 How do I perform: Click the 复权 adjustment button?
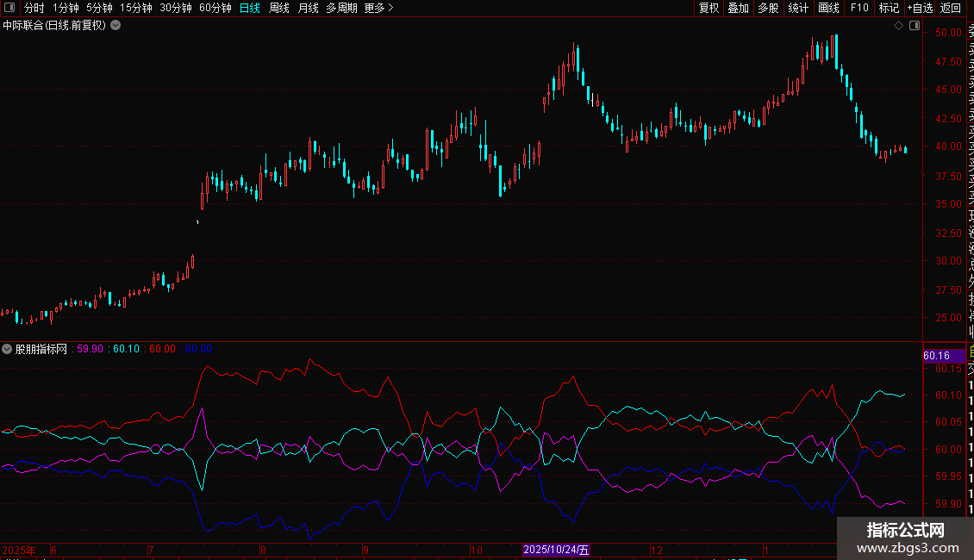[x=709, y=8]
